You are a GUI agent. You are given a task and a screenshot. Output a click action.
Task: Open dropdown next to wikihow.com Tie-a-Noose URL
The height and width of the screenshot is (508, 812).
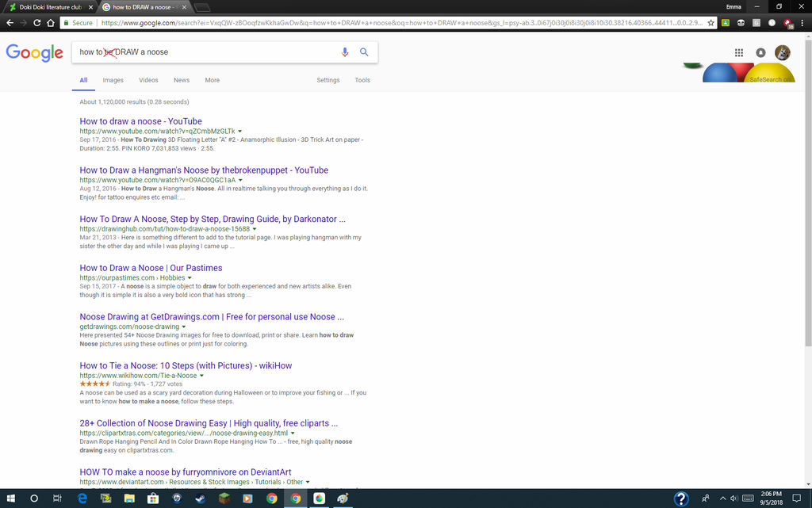pos(201,376)
